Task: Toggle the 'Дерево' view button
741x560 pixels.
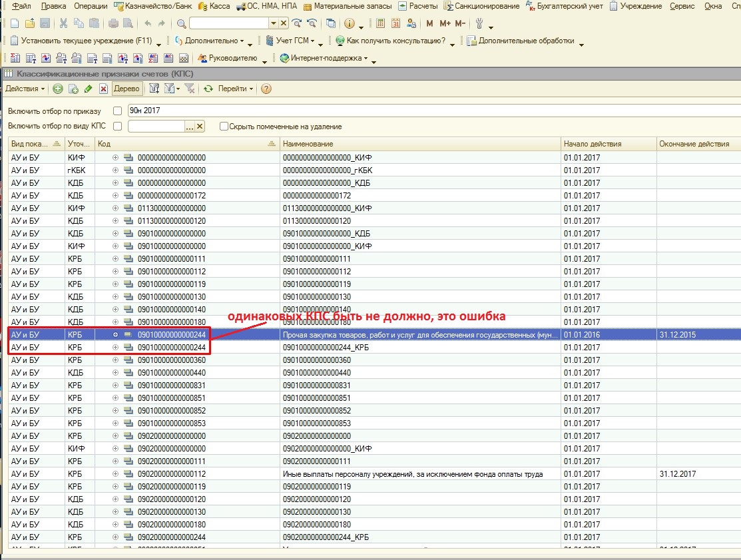Action: (126, 89)
